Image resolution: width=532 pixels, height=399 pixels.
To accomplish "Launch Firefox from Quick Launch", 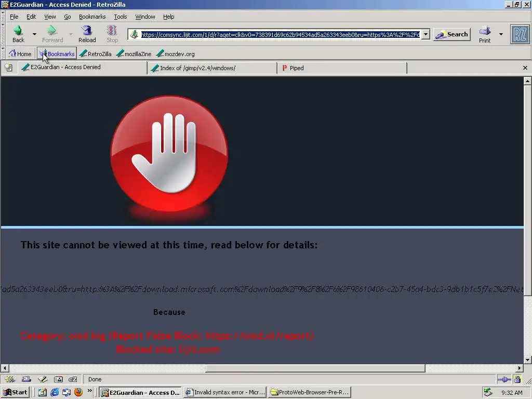I will [78, 392].
